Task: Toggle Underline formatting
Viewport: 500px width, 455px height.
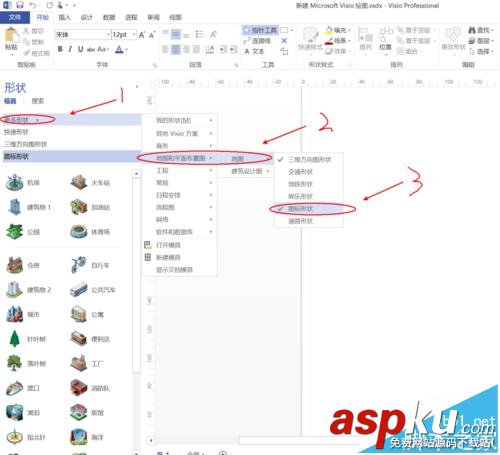Action: (80, 49)
